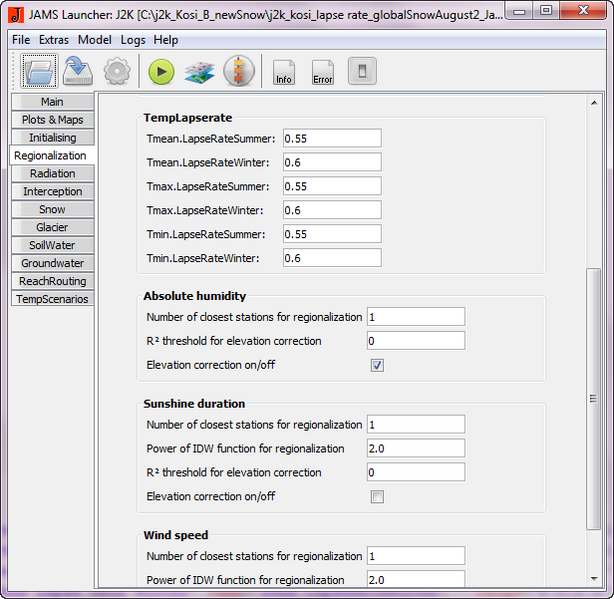Viewport: 614px width, 599px height.
Task: Click sunshine duration IDW power field
Action: 415,449
